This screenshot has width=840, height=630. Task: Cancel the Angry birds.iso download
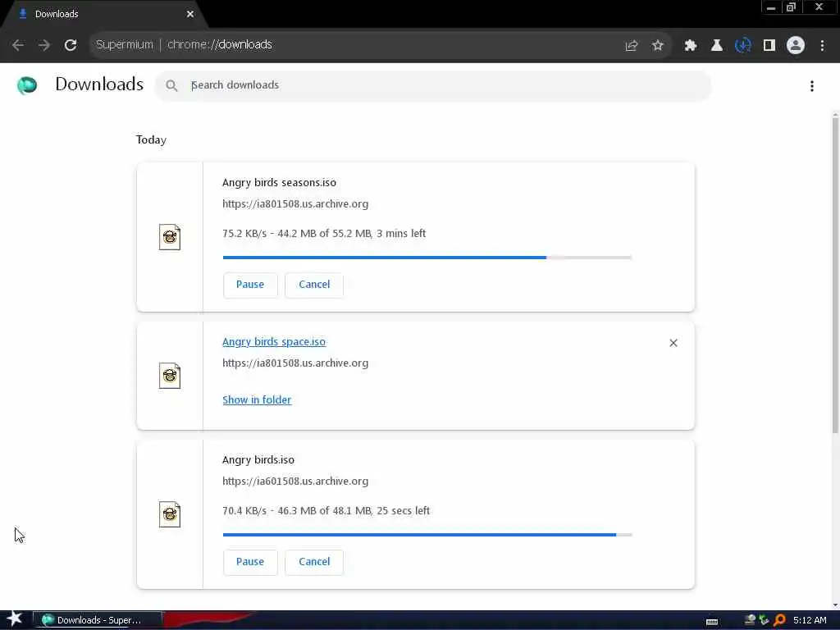314,562
